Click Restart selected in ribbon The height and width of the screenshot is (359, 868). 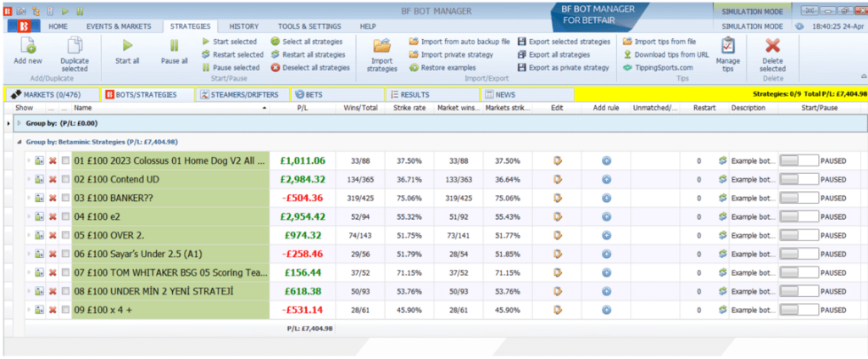pyautogui.click(x=232, y=55)
